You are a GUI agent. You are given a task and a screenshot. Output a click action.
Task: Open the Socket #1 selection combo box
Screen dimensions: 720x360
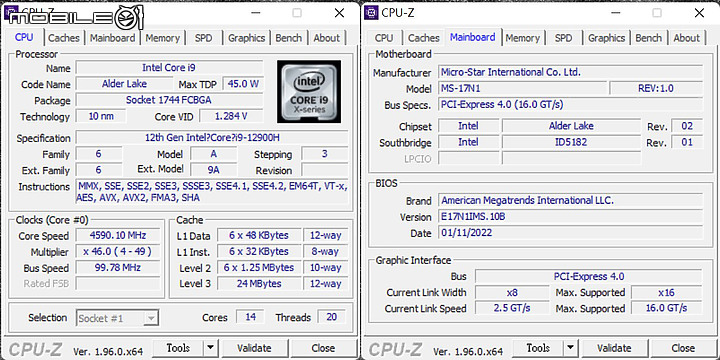[x=118, y=318]
